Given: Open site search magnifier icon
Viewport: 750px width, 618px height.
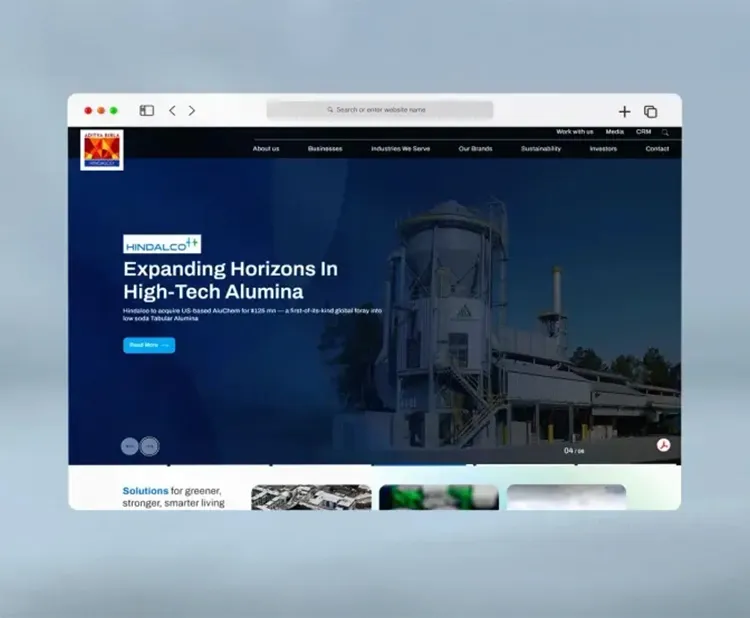Looking at the screenshot, I should 665,132.
